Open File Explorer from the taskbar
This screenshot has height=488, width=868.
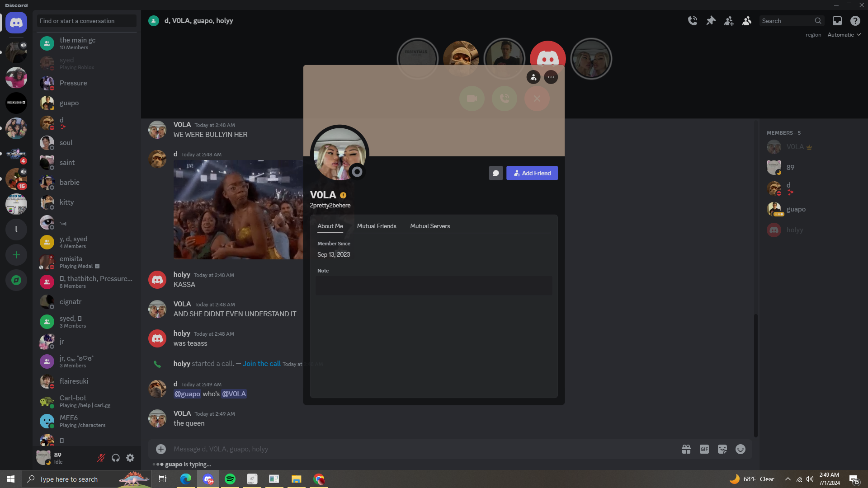297,479
